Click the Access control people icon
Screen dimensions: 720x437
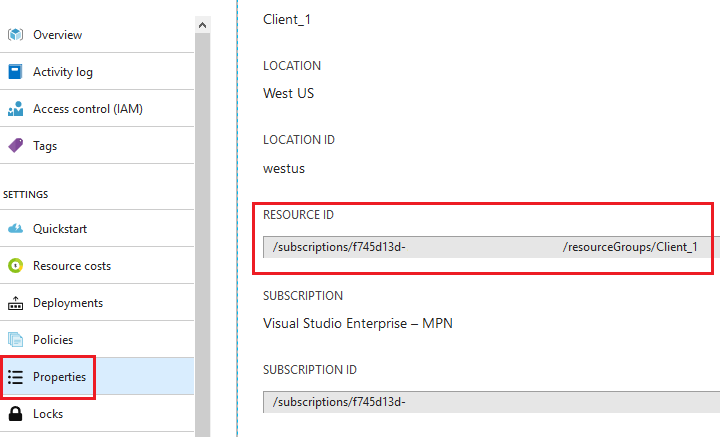[15, 109]
